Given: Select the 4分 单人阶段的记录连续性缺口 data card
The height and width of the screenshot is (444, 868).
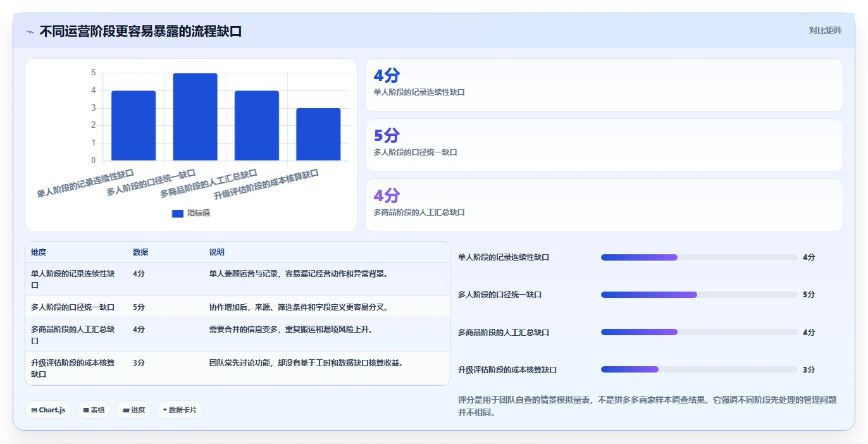Looking at the screenshot, I should click(604, 85).
